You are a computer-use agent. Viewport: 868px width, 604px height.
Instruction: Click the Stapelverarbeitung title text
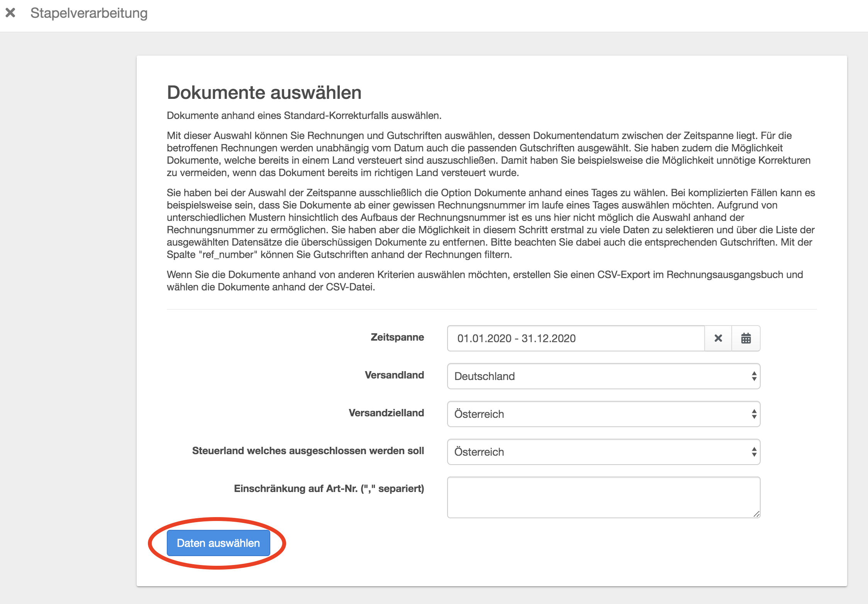(x=89, y=13)
